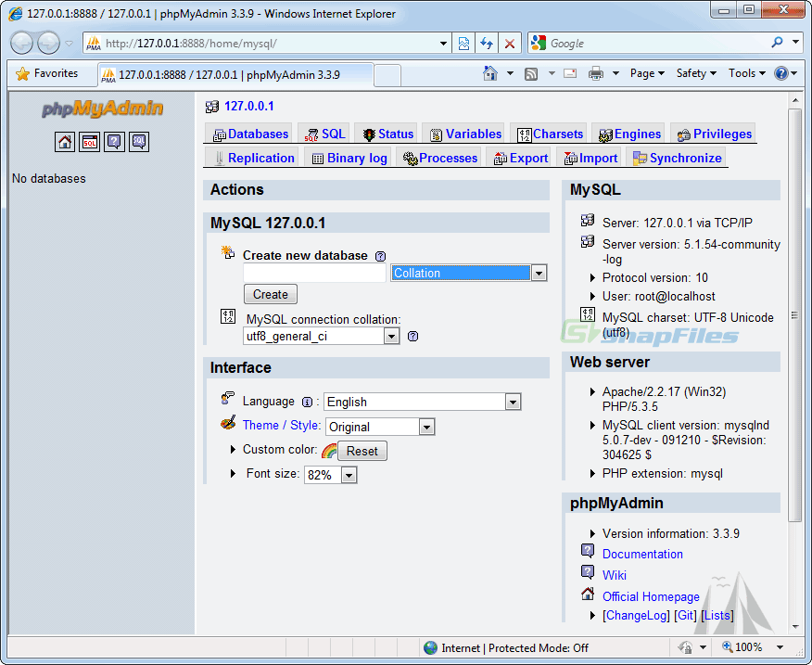
Task: Switch to the Export tab
Action: [520, 158]
